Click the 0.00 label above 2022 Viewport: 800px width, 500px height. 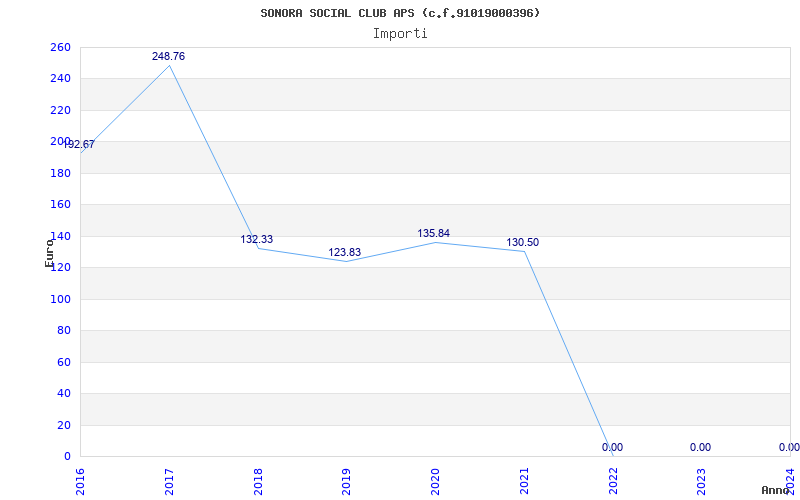click(x=612, y=447)
